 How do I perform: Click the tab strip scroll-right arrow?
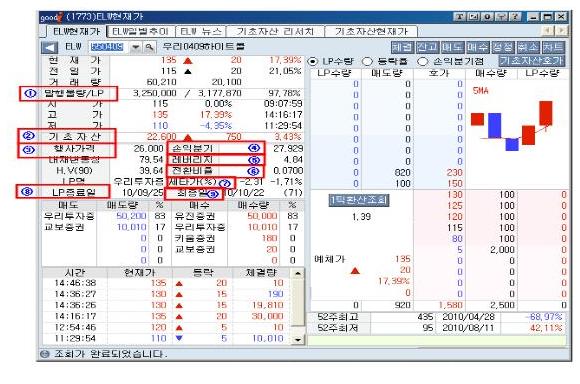pos(562,30)
